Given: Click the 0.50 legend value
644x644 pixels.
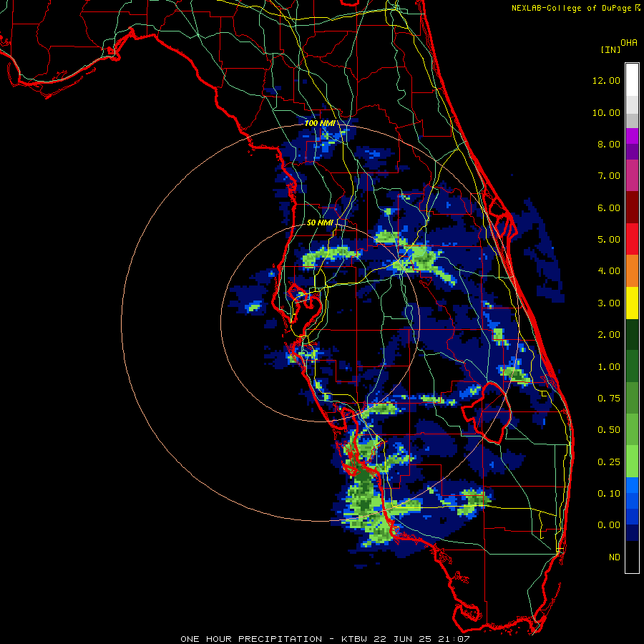Looking at the screenshot, I should click(x=609, y=430).
